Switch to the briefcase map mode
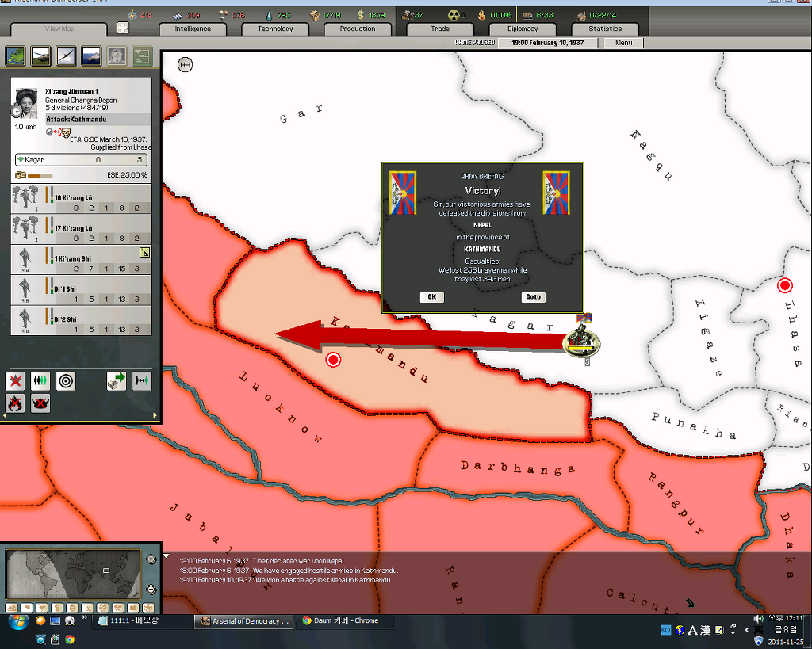812x649 pixels. (x=133, y=608)
